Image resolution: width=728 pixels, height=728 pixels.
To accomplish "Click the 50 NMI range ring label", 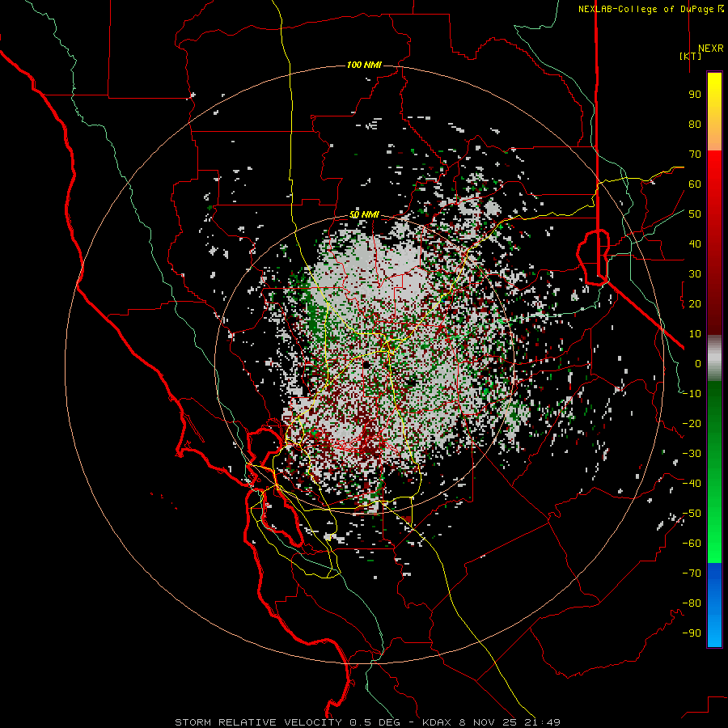I will pos(364,214).
